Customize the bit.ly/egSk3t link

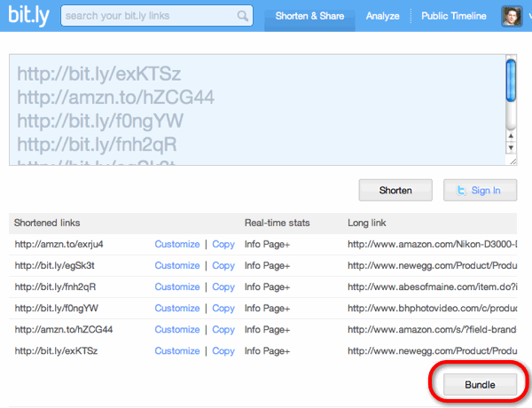point(177,265)
